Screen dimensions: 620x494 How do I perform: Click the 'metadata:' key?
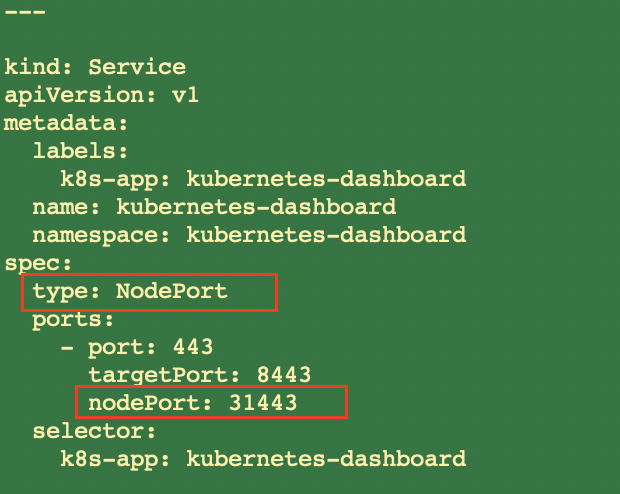(x=66, y=123)
